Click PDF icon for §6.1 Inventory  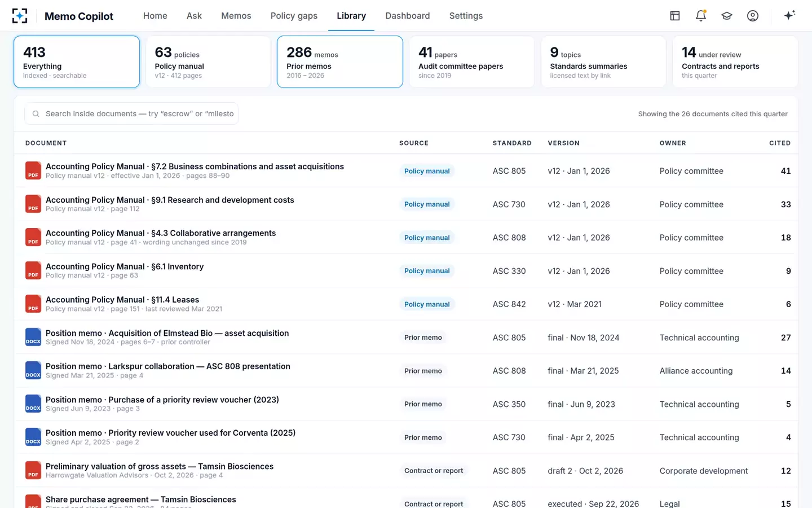pyautogui.click(x=33, y=270)
